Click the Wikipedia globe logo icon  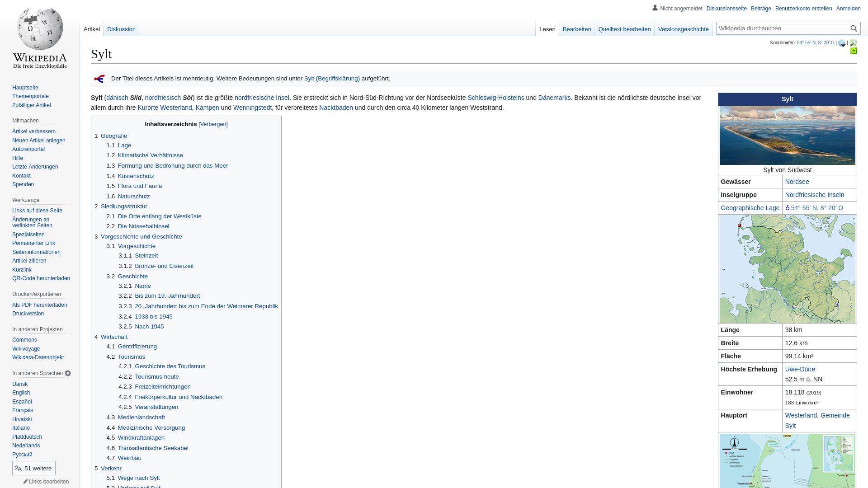39,33
